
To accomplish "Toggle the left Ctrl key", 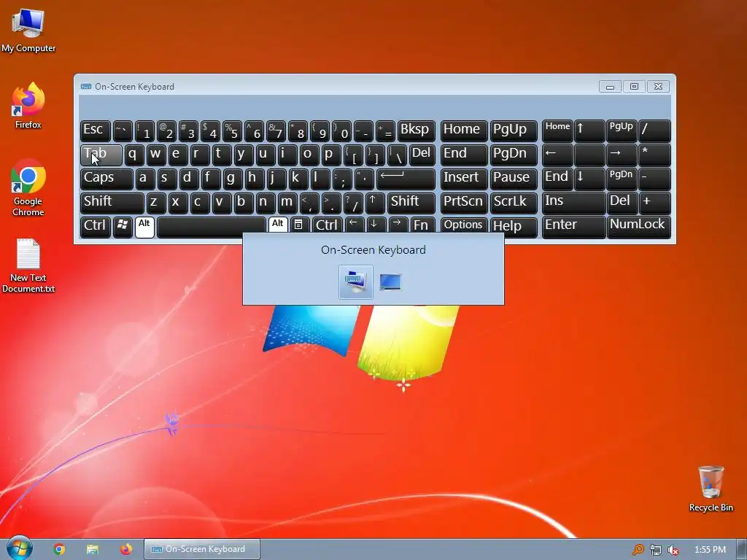I will [96, 226].
